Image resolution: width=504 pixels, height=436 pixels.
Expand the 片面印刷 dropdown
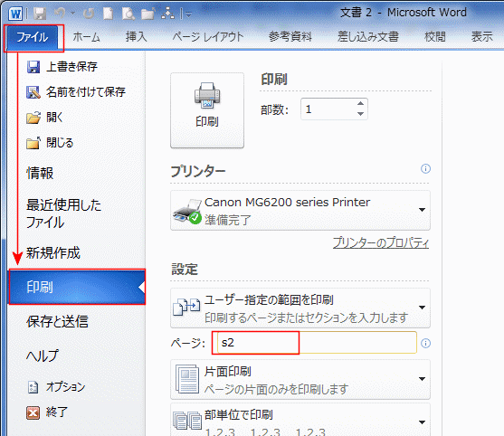[x=300, y=379]
